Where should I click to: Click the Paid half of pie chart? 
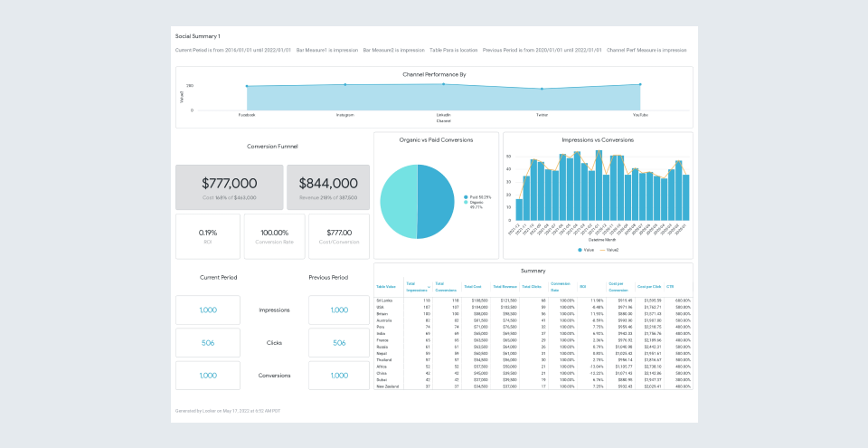[436, 201]
